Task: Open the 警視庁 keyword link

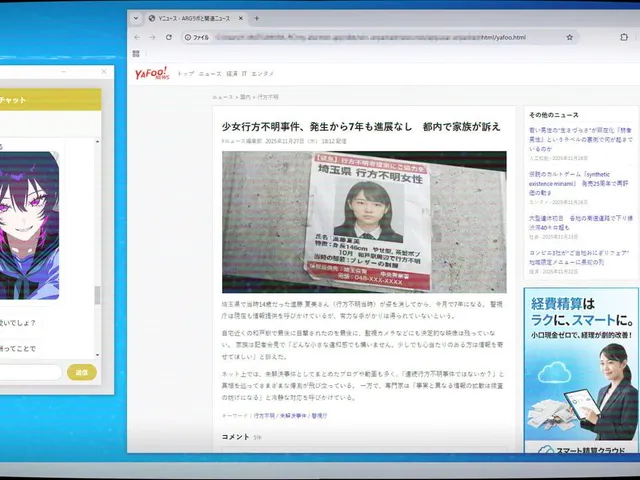Action: (319, 416)
